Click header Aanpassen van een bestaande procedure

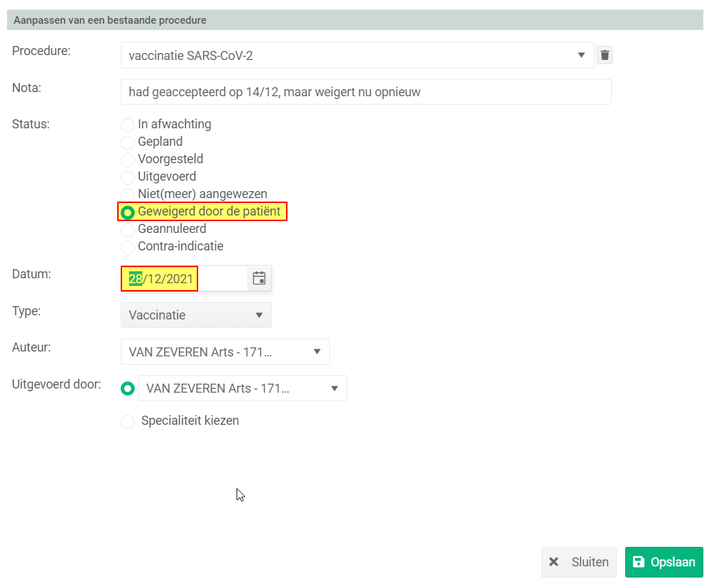click(x=110, y=20)
